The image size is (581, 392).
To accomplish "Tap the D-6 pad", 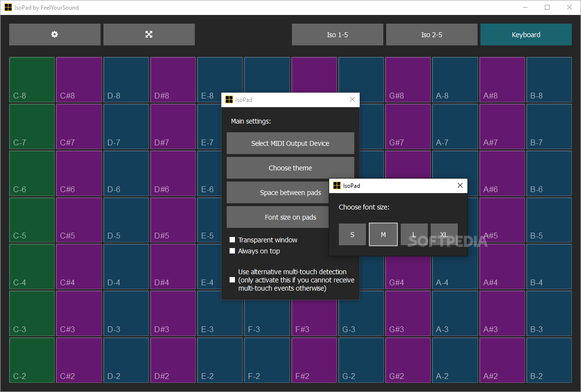I will tap(126, 173).
